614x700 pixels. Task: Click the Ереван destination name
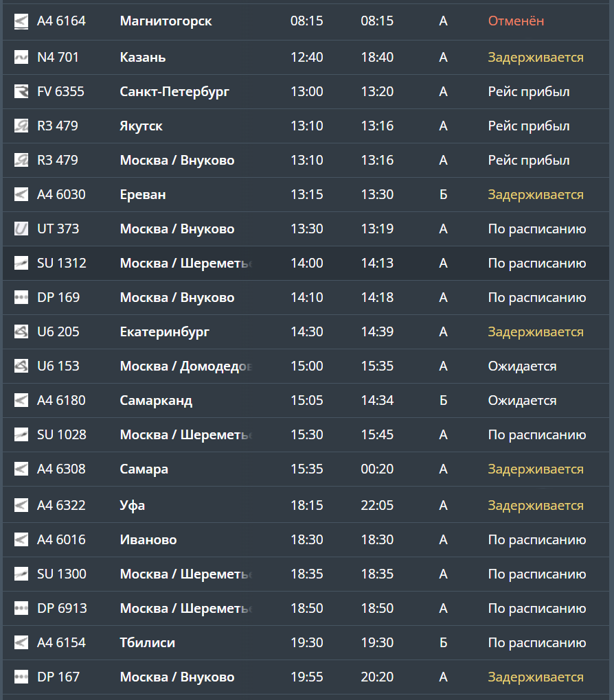tap(143, 195)
